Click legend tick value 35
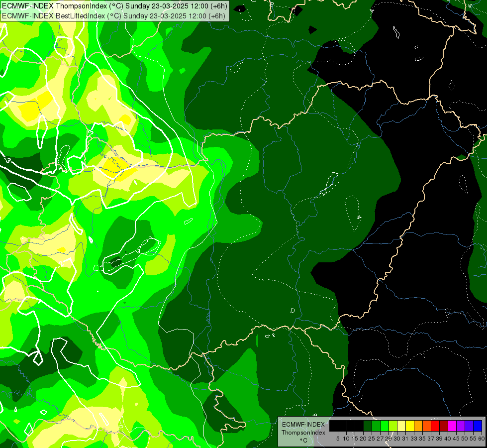The image size is (487, 448). click(x=422, y=439)
